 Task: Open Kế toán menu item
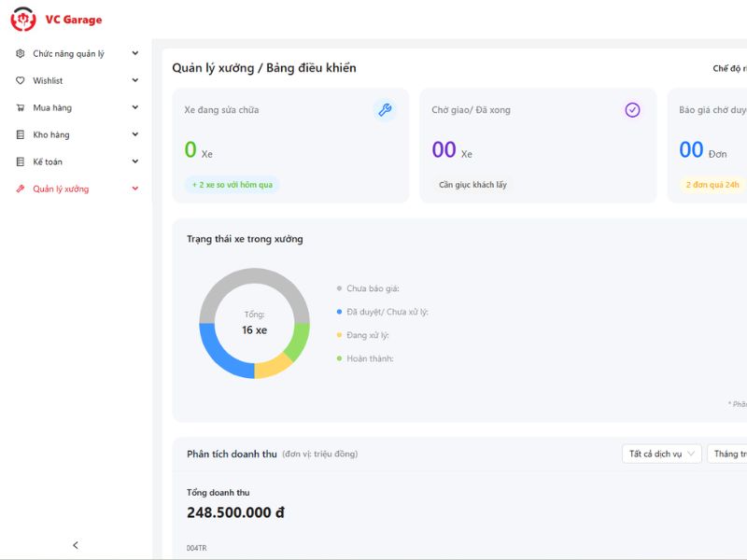point(77,161)
